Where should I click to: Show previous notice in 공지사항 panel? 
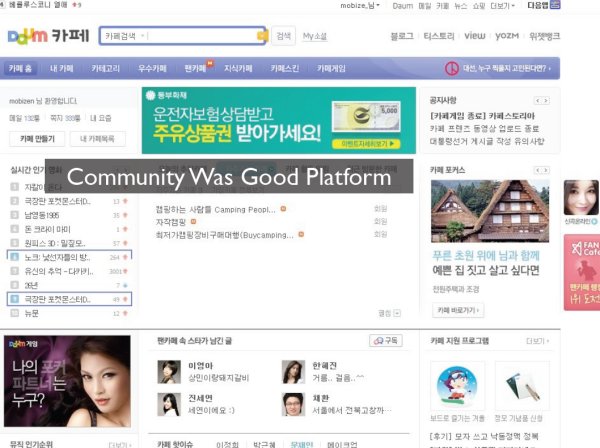click(538, 101)
